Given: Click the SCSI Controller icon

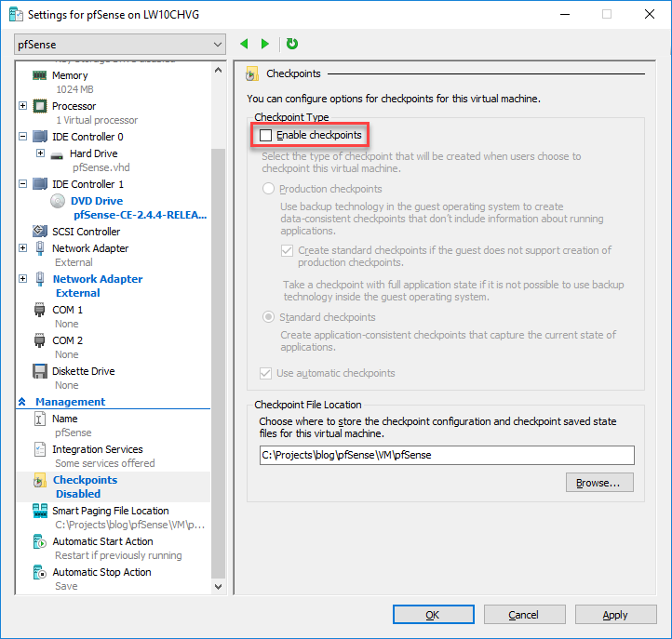Looking at the screenshot, I should coord(40,232).
